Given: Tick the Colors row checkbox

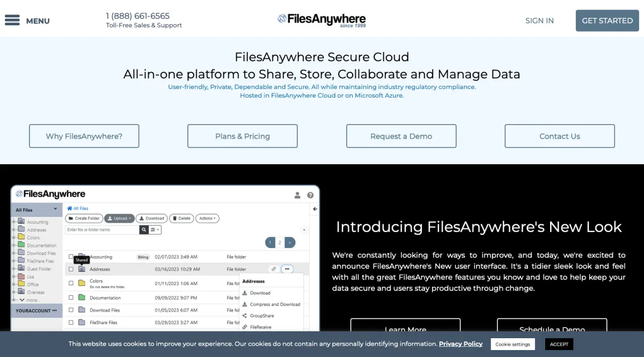Looking at the screenshot, I should [x=71, y=283].
